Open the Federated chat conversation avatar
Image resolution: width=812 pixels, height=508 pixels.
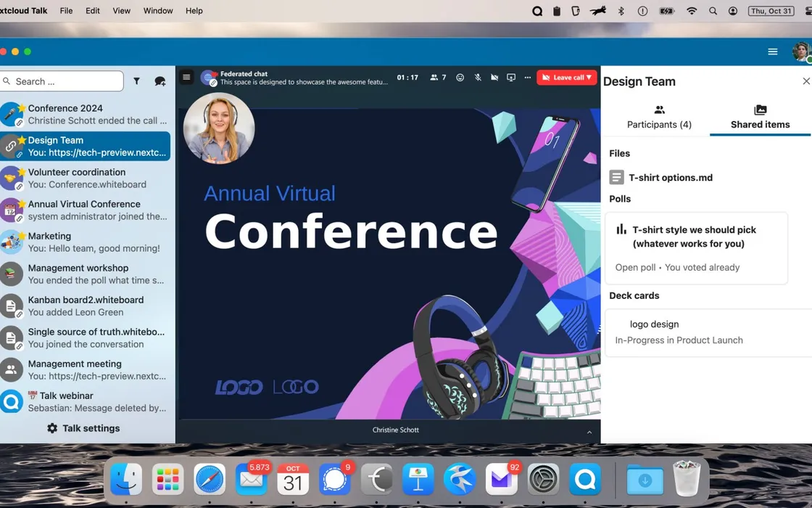click(208, 78)
